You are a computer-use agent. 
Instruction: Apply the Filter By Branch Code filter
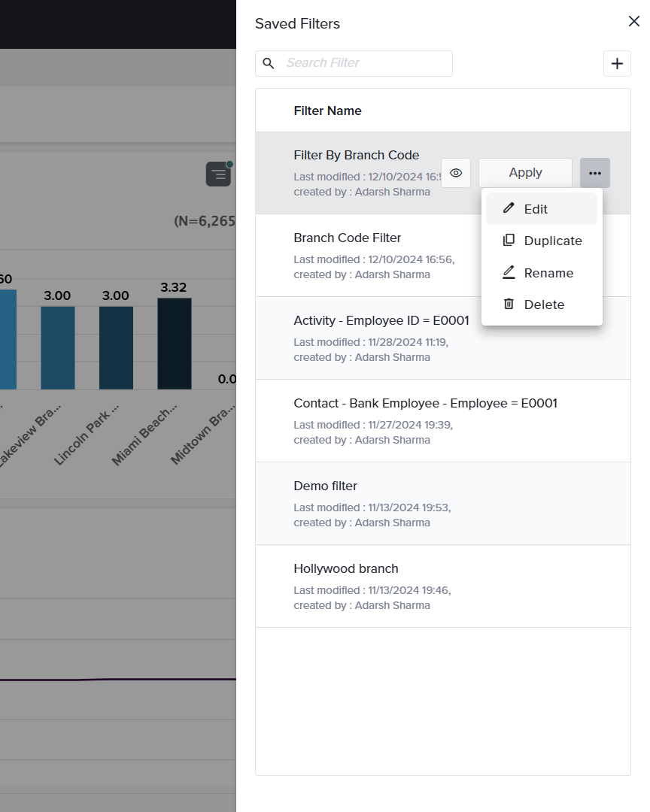point(525,173)
